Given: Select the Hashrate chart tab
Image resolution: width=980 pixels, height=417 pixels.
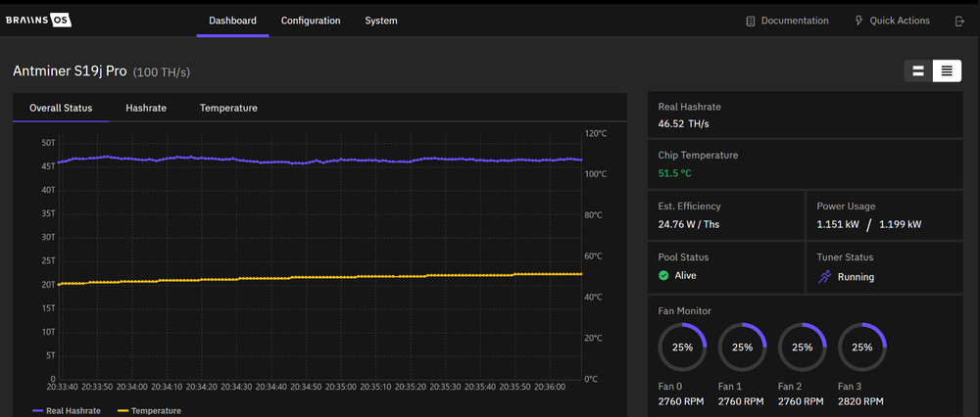Looking at the screenshot, I should click(146, 108).
